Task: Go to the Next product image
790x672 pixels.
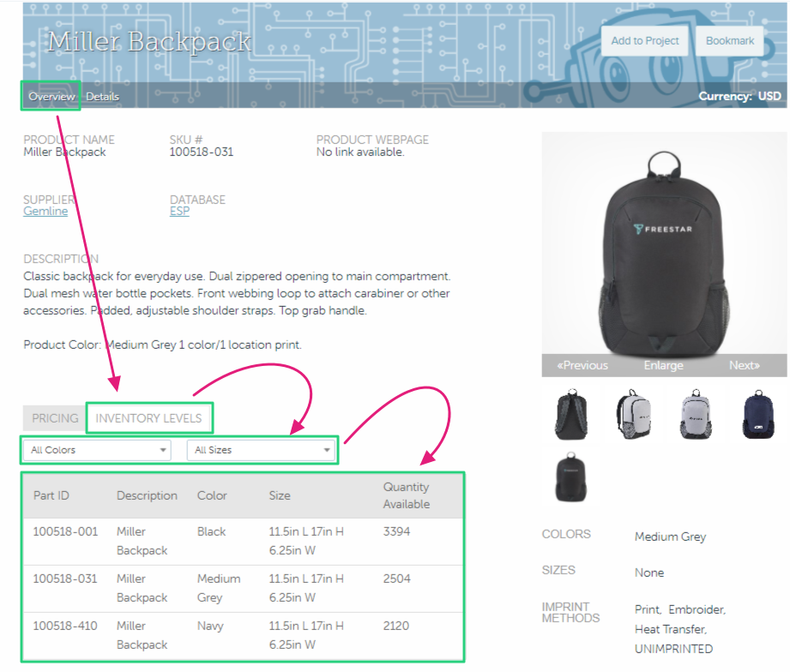Action: point(745,365)
